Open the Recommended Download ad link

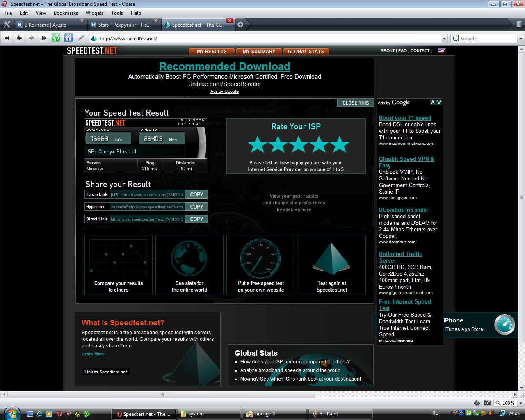(x=225, y=66)
